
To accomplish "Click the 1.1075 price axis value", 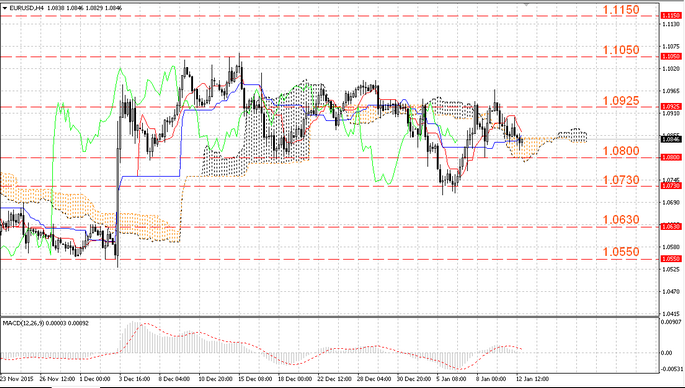I will point(671,46).
